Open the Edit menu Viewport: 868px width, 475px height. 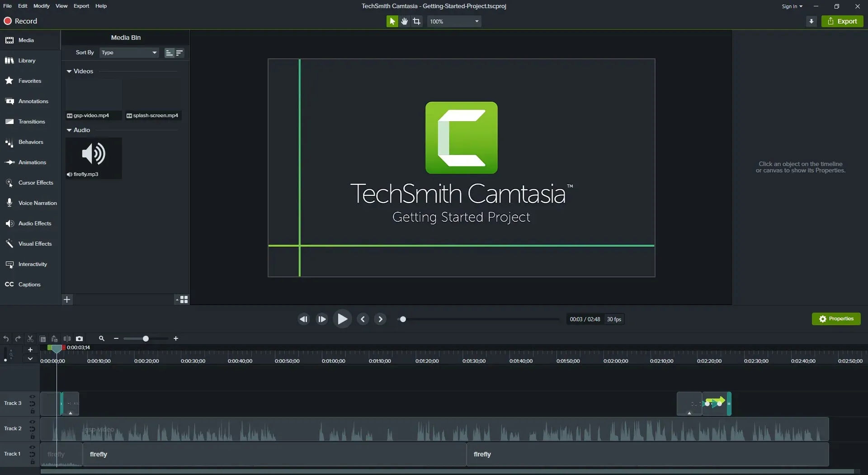pos(23,6)
